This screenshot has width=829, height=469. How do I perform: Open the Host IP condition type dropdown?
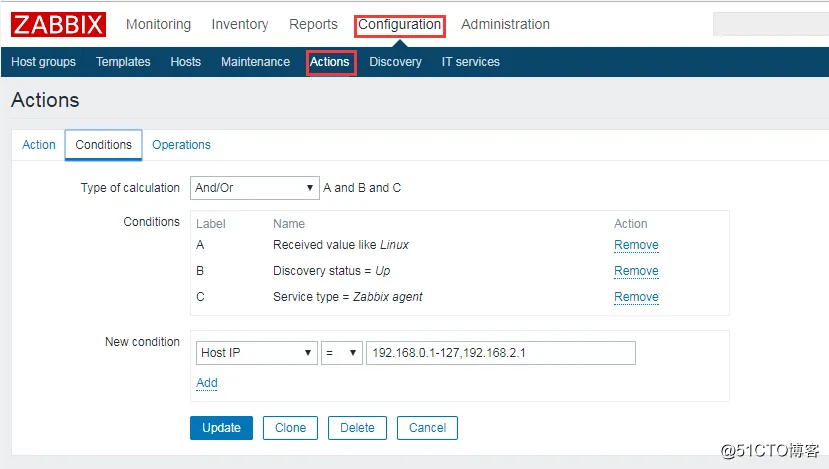click(x=256, y=353)
